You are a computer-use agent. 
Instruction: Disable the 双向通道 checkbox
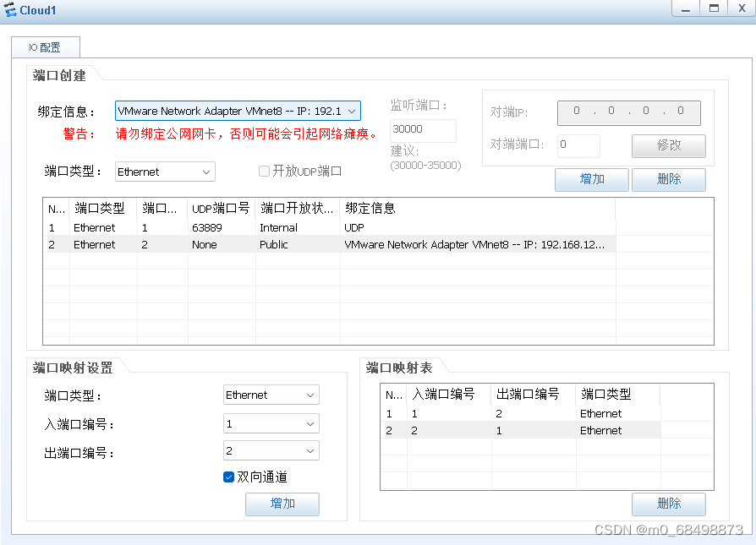228,477
